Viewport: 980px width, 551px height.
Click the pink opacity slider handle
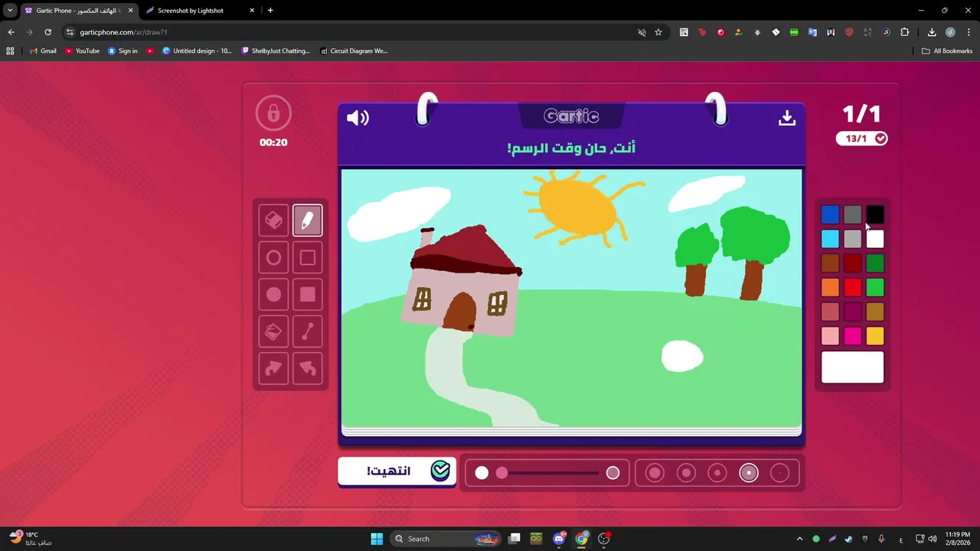point(501,473)
